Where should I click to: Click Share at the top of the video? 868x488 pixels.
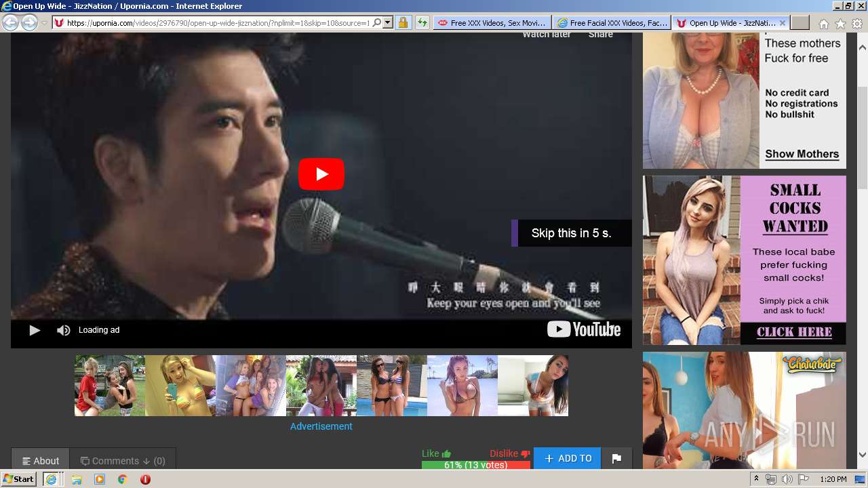(601, 35)
